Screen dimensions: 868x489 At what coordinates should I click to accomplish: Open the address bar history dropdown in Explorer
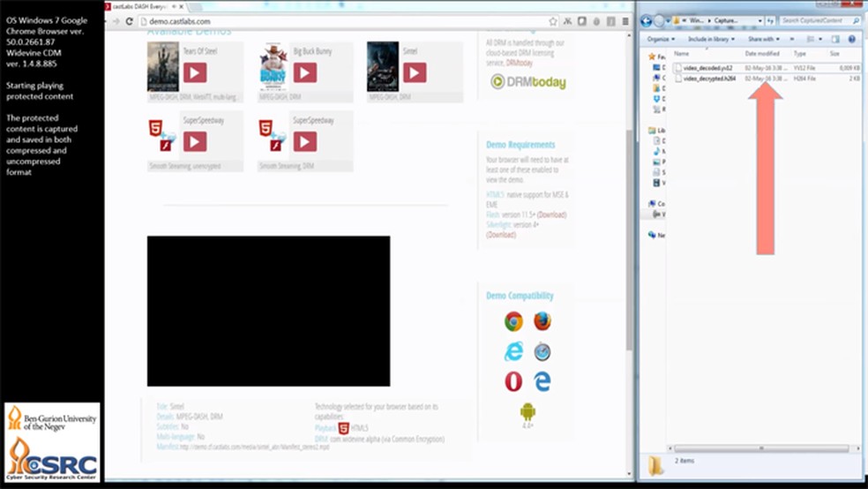[x=760, y=20]
